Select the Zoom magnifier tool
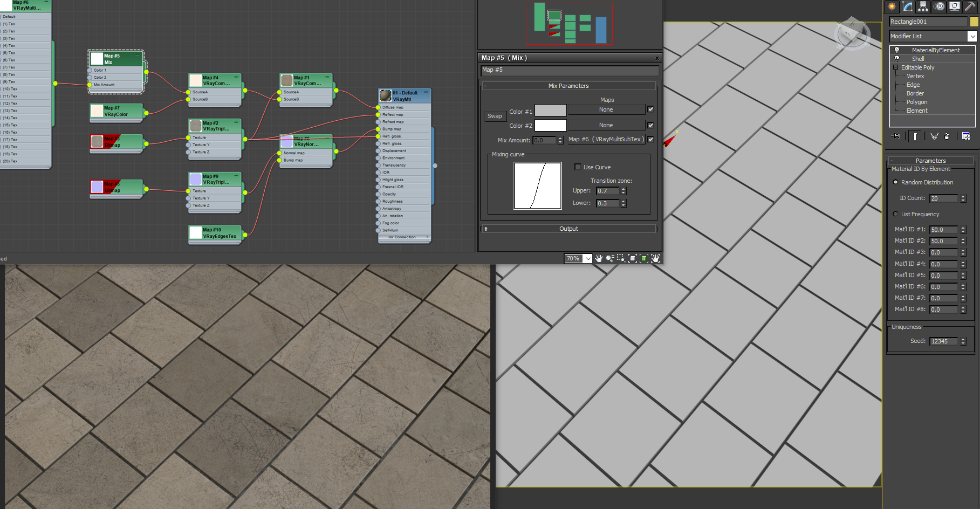Viewport: 980px width, 509px height. coord(610,258)
